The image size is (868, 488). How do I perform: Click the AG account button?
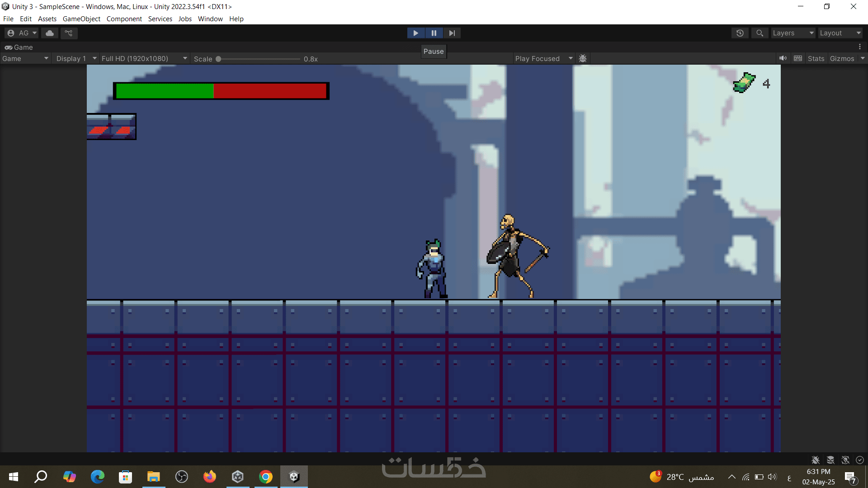[x=22, y=33]
